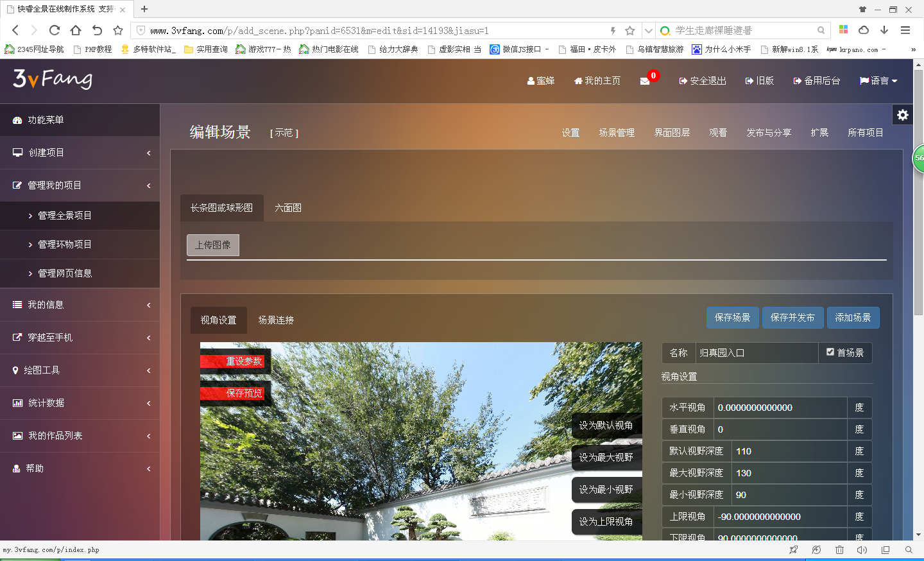Viewport: 924px width, 561px height.
Task: Open the 场景管理 menu
Action: coord(617,133)
